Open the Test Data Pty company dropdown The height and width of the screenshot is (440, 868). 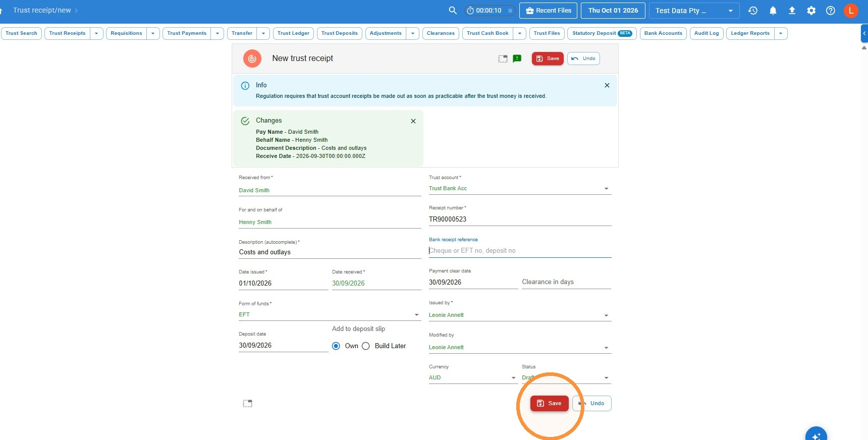[x=694, y=11]
